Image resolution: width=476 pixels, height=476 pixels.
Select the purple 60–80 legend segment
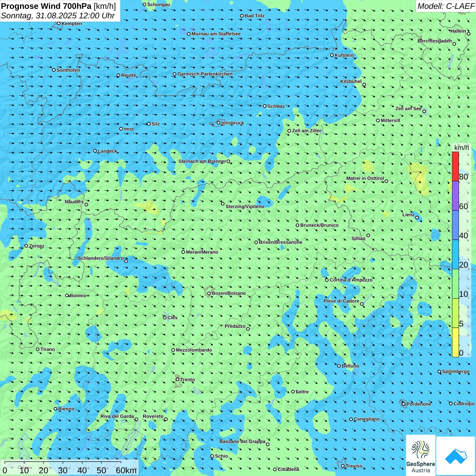click(x=455, y=196)
